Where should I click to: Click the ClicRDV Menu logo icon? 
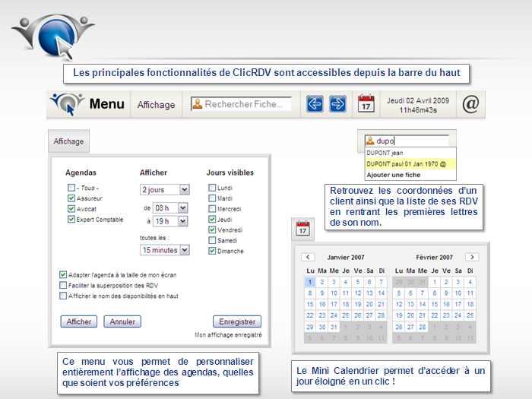(x=67, y=104)
